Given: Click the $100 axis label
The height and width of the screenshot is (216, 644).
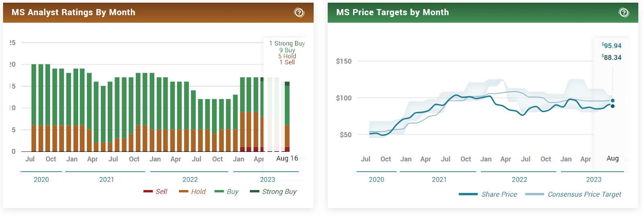Looking at the screenshot, I should 344,98.
